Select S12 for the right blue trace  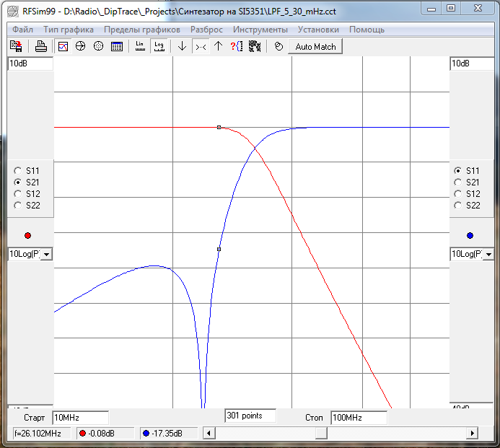pyautogui.click(x=458, y=194)
